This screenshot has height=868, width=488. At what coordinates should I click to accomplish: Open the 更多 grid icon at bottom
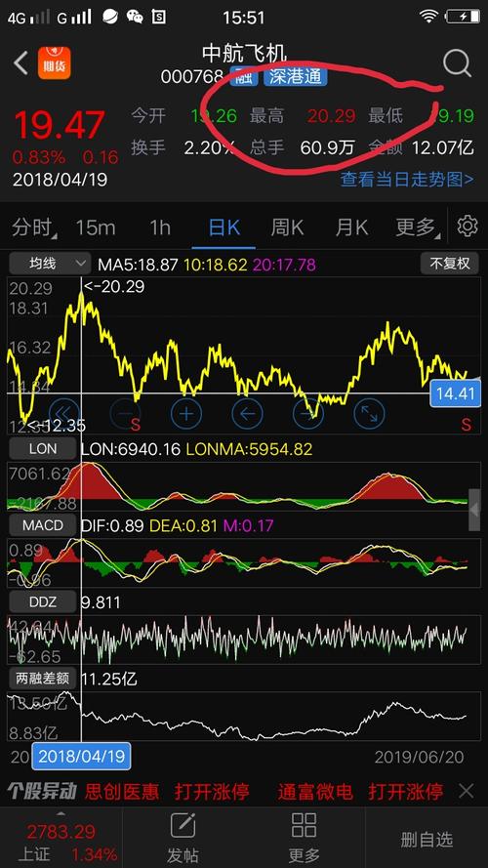pyautogui.click(x=304, y=825)
